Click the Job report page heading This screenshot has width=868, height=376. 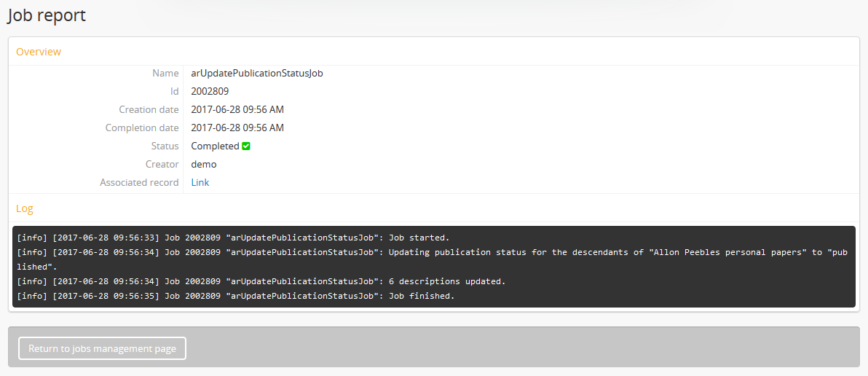[x=47, y=15]
